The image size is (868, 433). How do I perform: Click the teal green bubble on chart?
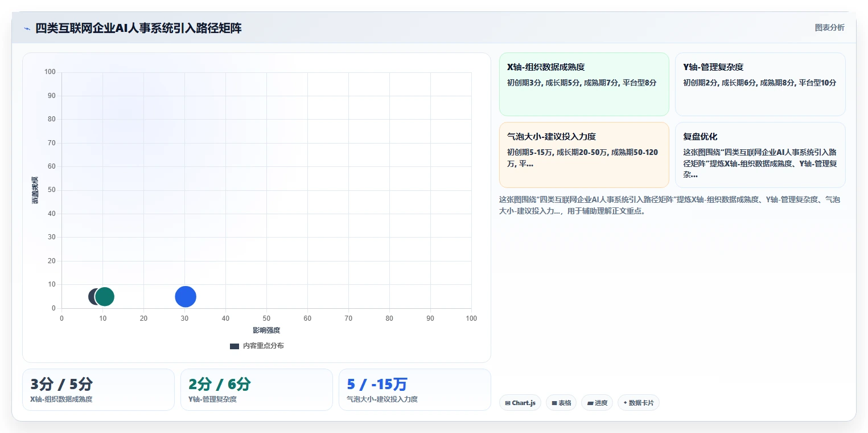pyautogui.click(x=105, y=297)
